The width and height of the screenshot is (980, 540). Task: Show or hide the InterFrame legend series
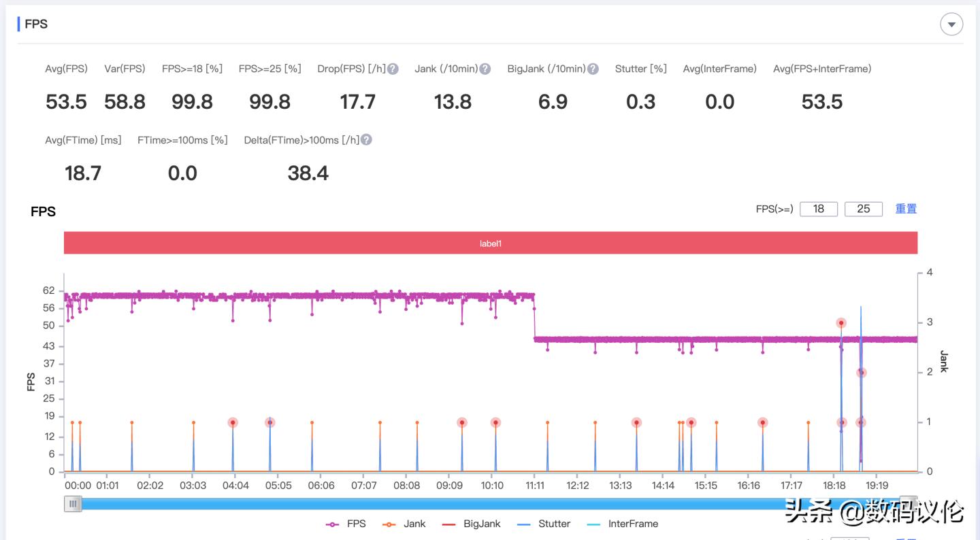623,524
